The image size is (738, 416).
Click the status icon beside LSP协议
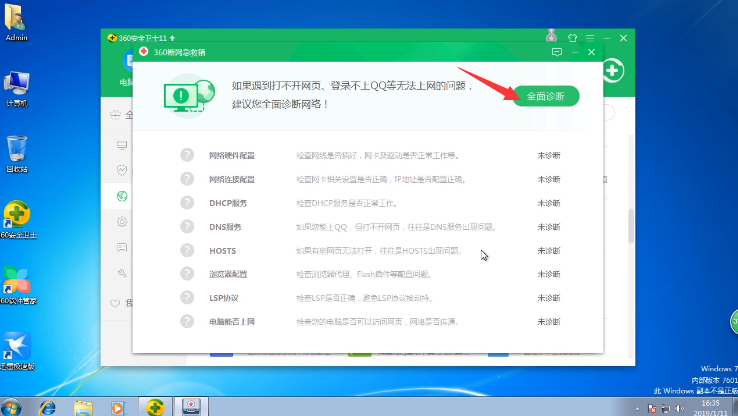(187, 297)
